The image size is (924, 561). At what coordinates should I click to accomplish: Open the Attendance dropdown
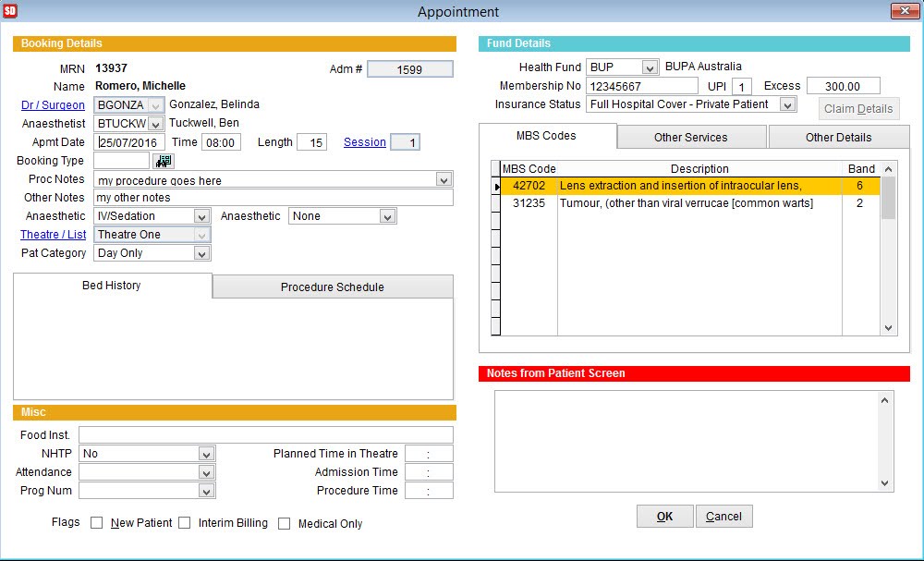point(206,472)
